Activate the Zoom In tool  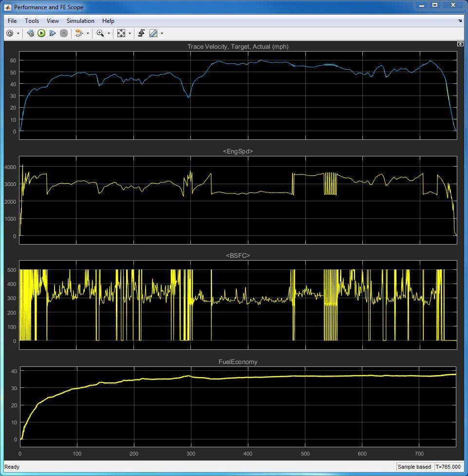(99, 33)
